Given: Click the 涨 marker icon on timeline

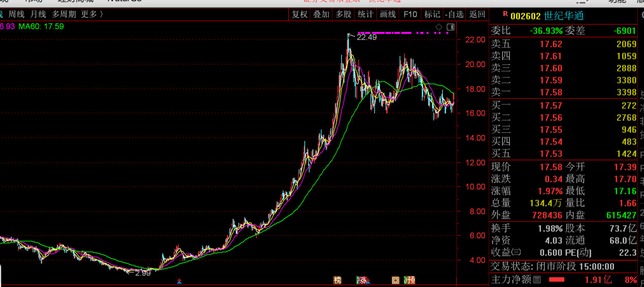Looking at the screenshot, I should coord(362,280).
